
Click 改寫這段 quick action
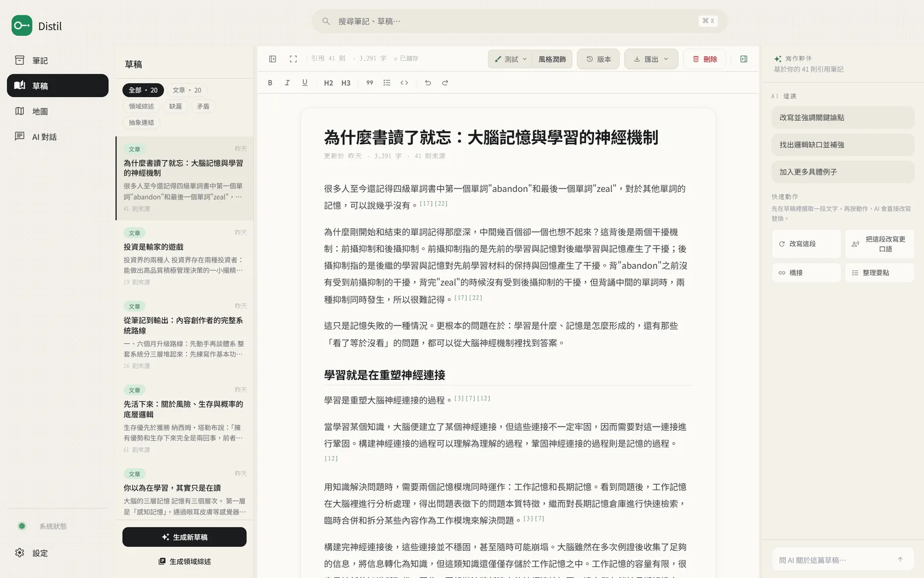(806, 244)
